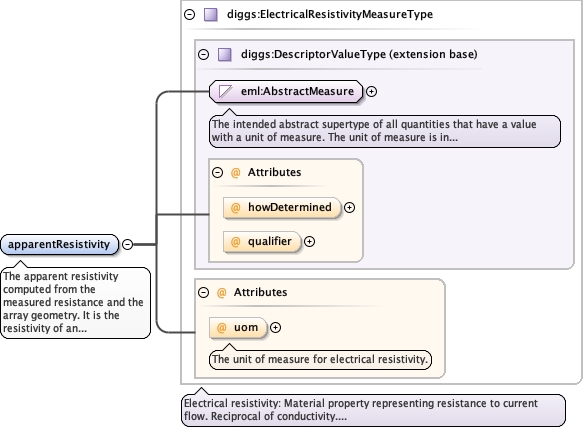Viewport: 584px width, 430px height.
Task: Click the purple type icon beside diggs:DescriptorValueType
Action: point(225,55)
